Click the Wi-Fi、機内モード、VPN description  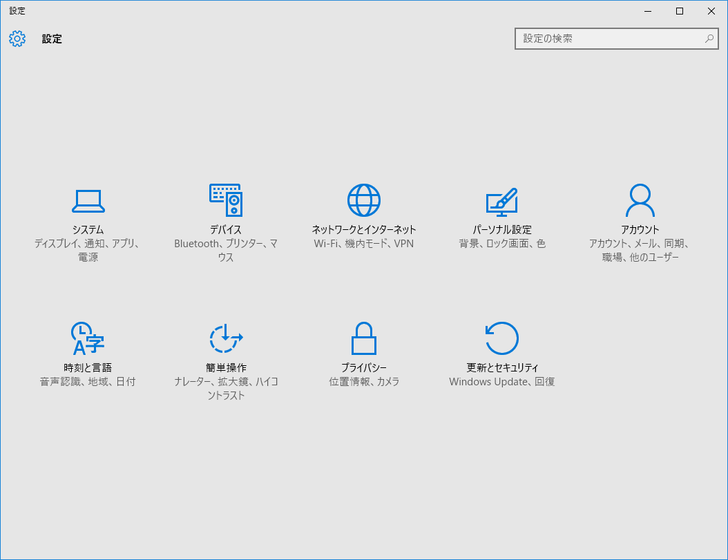[364, 243]
